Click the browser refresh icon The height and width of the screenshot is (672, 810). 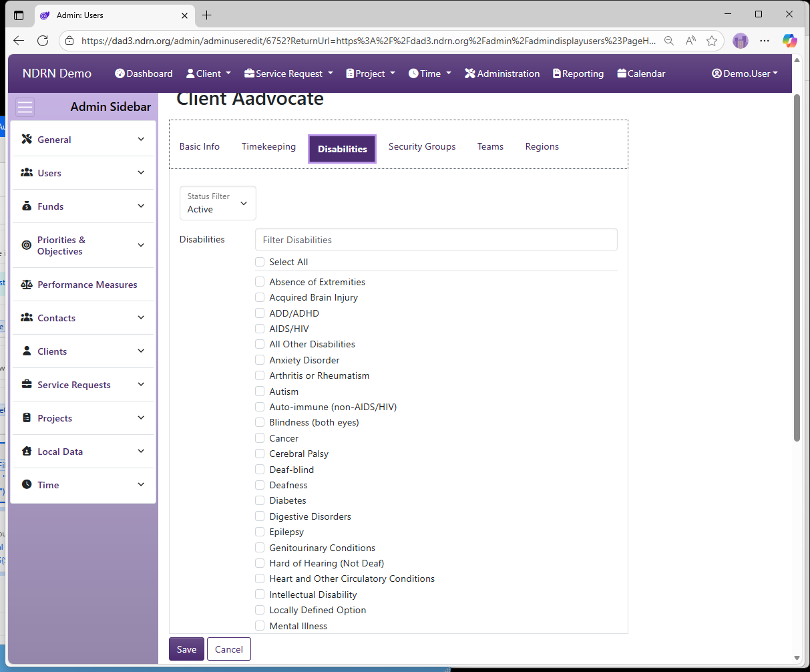43,41
